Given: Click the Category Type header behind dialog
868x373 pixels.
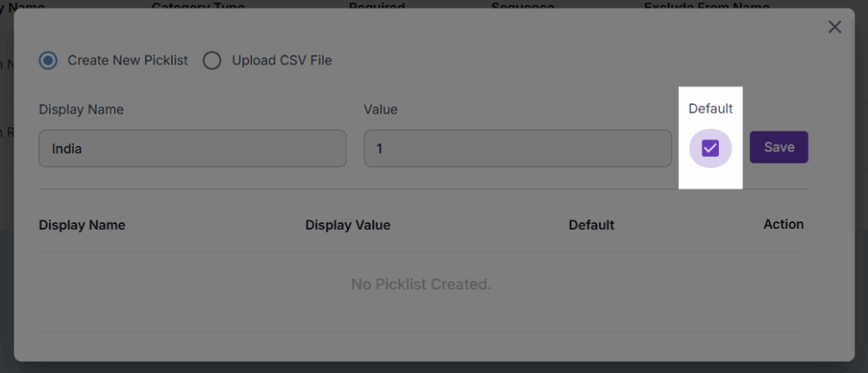Looking at the screenshot, I should tap(198, 7).
